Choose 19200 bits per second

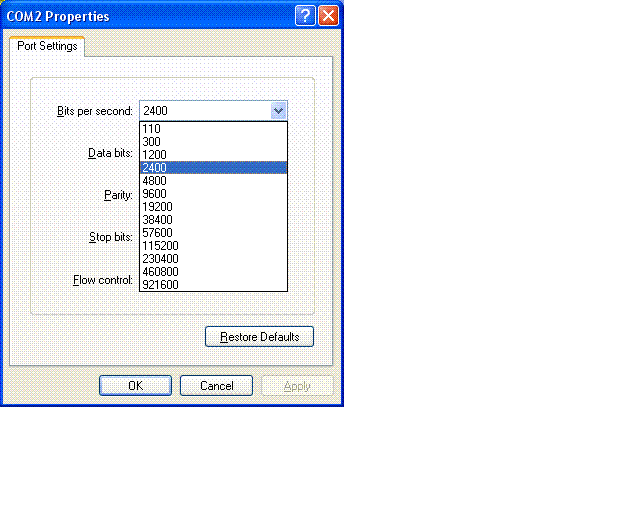pyautogui.click(x=158, y=207)
